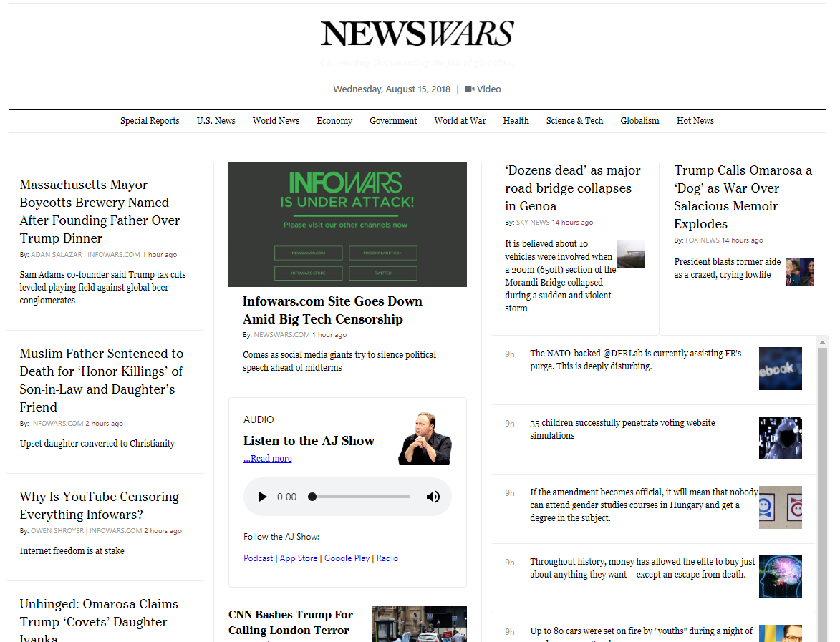
Task: Open Science & Tech section
Action: [x=575, y=120]
